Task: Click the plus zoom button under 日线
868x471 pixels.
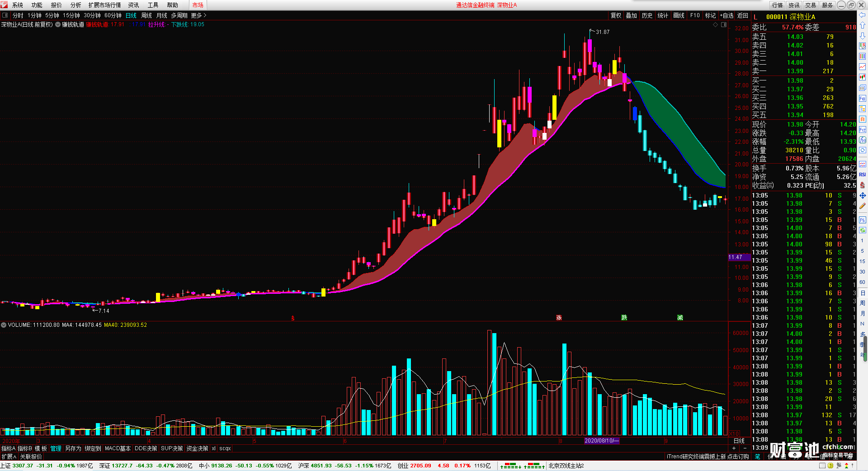Action: [734, 448]
